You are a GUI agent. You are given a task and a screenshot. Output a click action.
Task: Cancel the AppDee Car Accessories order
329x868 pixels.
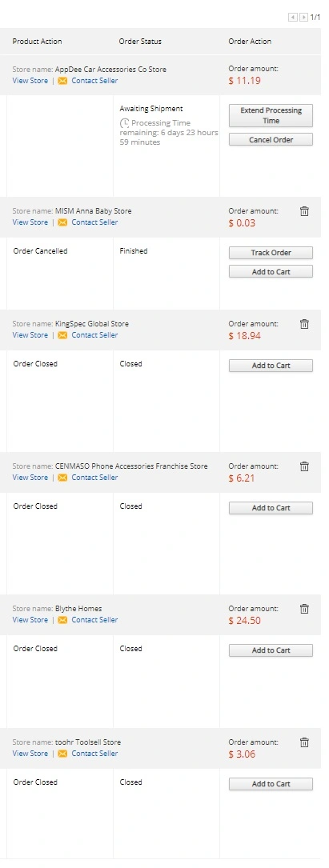click(271, 139)
